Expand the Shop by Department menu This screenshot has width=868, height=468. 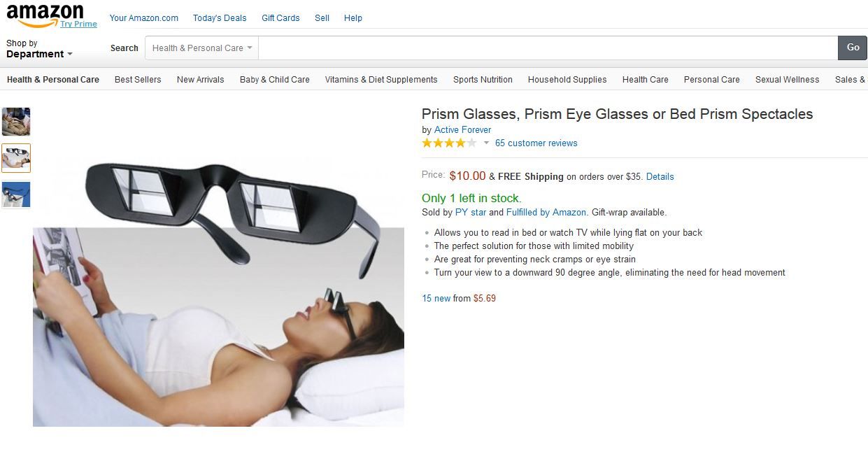pyautogui.click(x=39, y=48)
